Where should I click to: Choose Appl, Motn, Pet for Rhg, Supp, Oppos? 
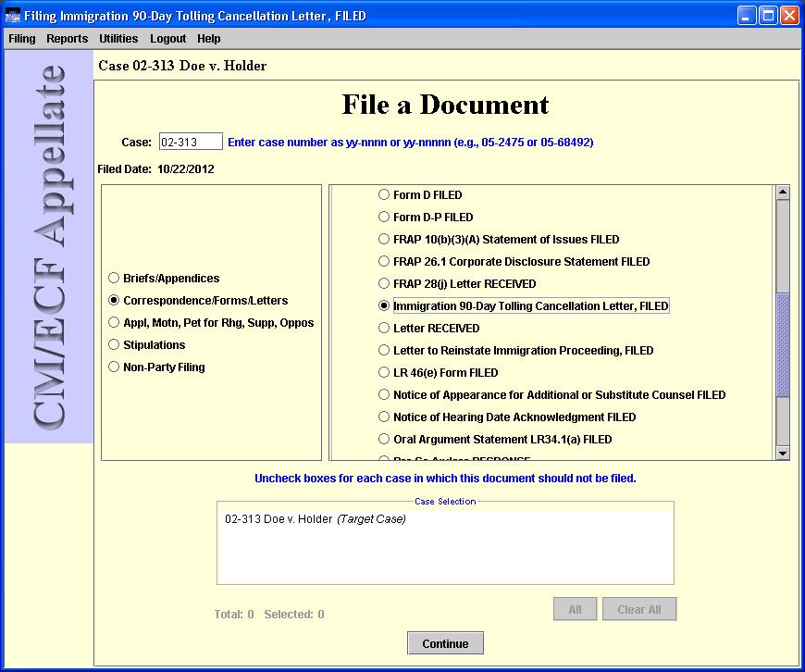pos(211,323)
